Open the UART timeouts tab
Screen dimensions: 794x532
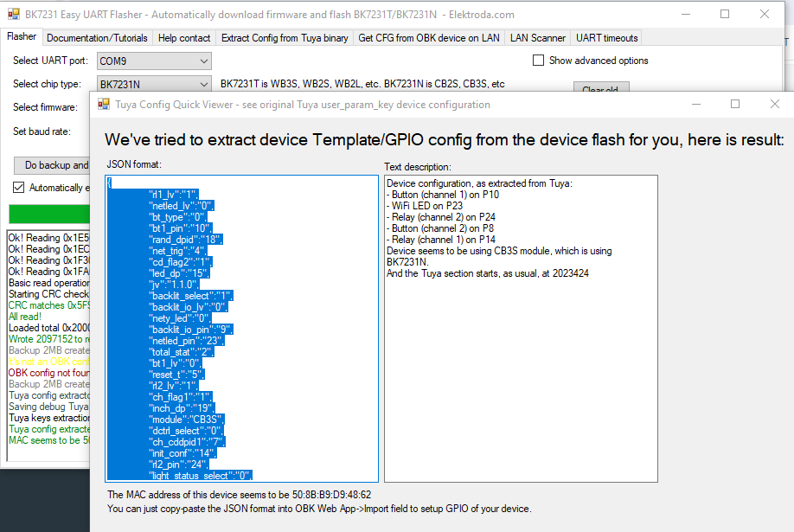[606, 38]
